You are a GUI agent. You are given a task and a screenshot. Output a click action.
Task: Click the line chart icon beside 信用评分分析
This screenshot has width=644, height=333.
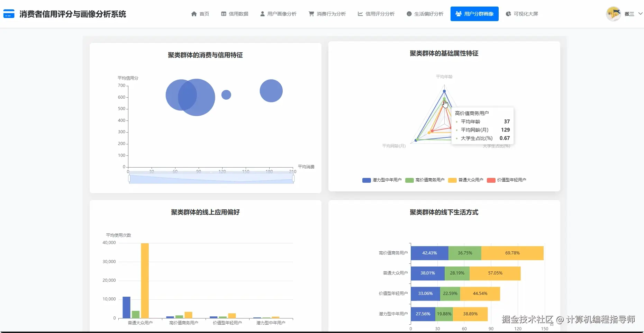(360, 14)
